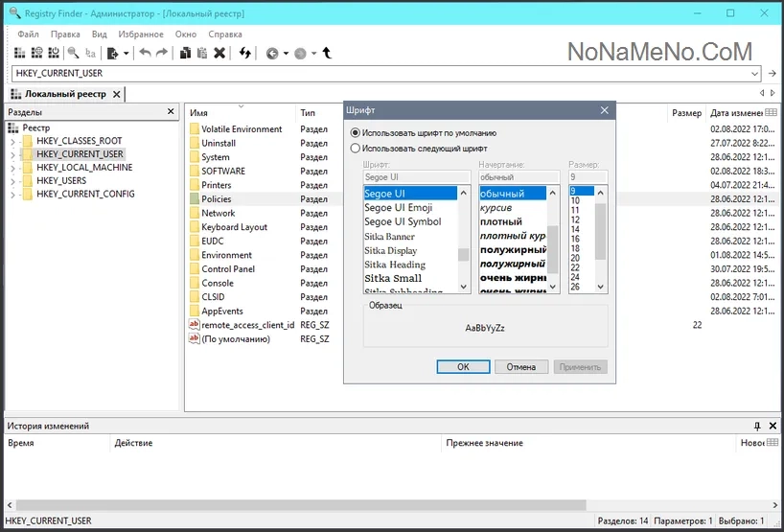This screenshot has height=532, width=784.
Task: Click the Find (magnifier) toolbar icon
Action: (72, 54)
